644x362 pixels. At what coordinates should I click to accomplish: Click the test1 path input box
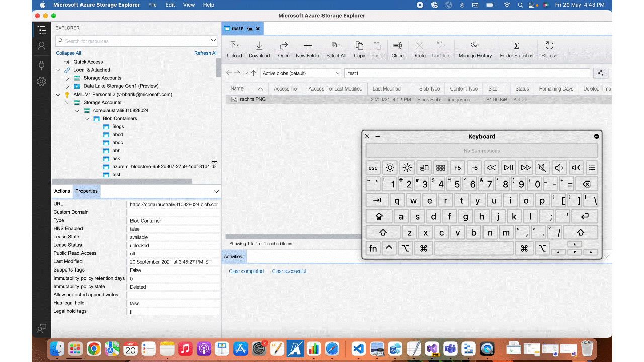(x=467, y=73)
